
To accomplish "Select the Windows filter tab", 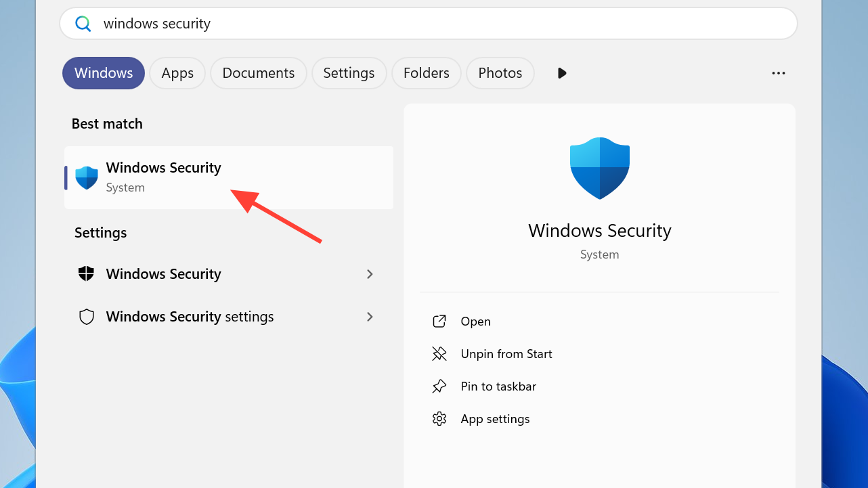I will coord(104,73).
